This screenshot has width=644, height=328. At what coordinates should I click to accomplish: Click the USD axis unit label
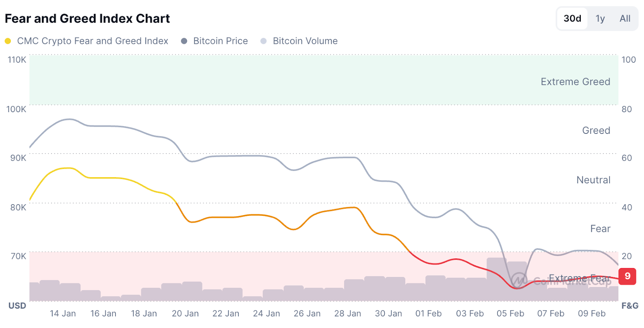click(17, 305)
